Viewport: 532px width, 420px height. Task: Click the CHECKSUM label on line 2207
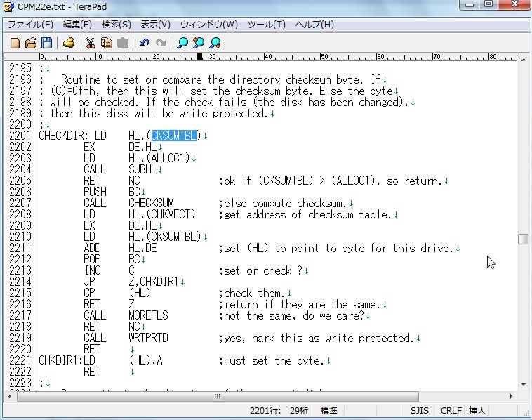click(151, 204)
